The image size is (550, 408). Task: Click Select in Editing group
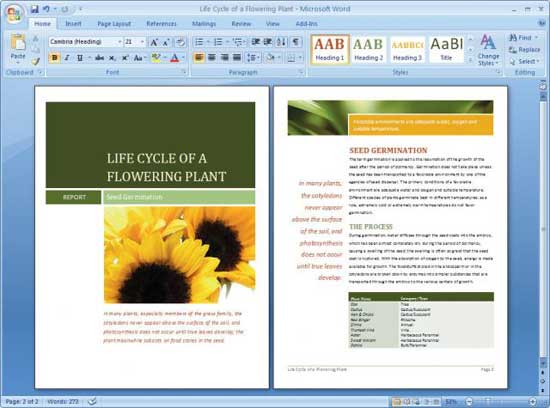click(524, 61)
